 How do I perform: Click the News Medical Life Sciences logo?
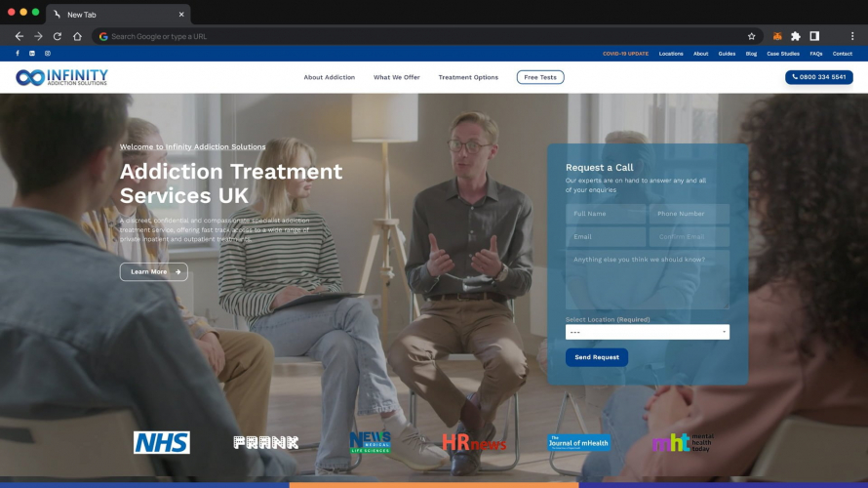coord(371,442)
